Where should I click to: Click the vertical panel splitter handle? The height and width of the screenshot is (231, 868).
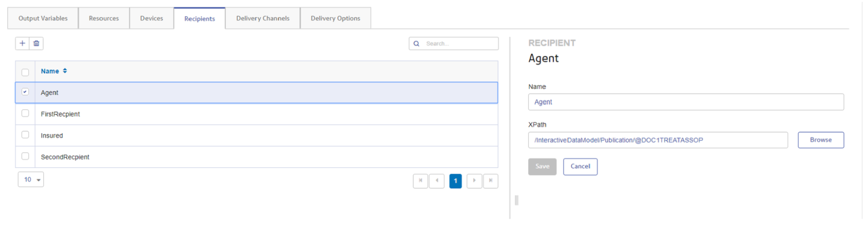tap(517, 200)
